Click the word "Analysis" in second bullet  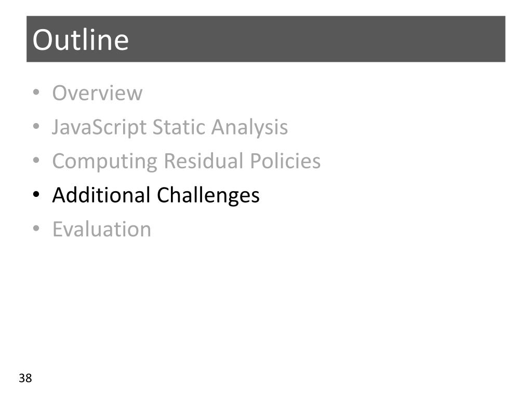click(249, 128)
